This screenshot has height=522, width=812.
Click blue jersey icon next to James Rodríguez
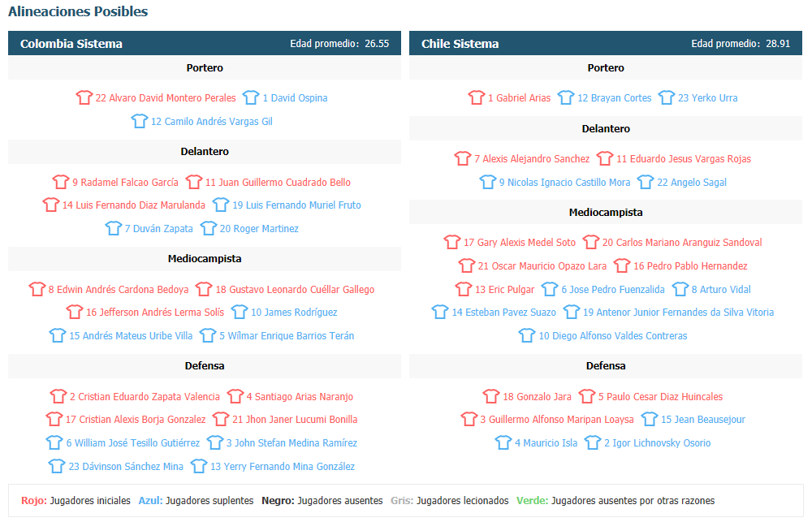240,312
